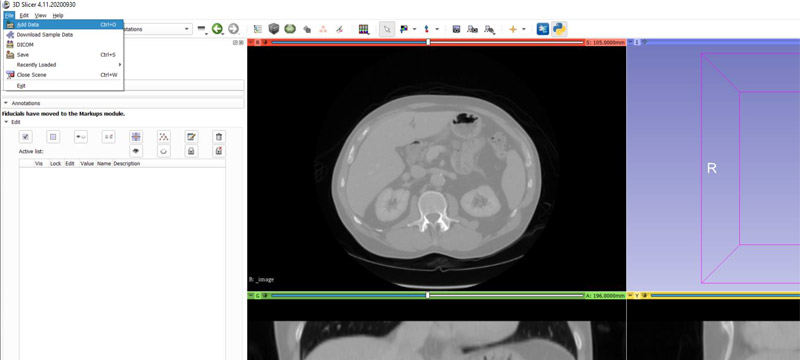Open the Segment Editor module icon
800x360 pixels.
tap(339, 29)
